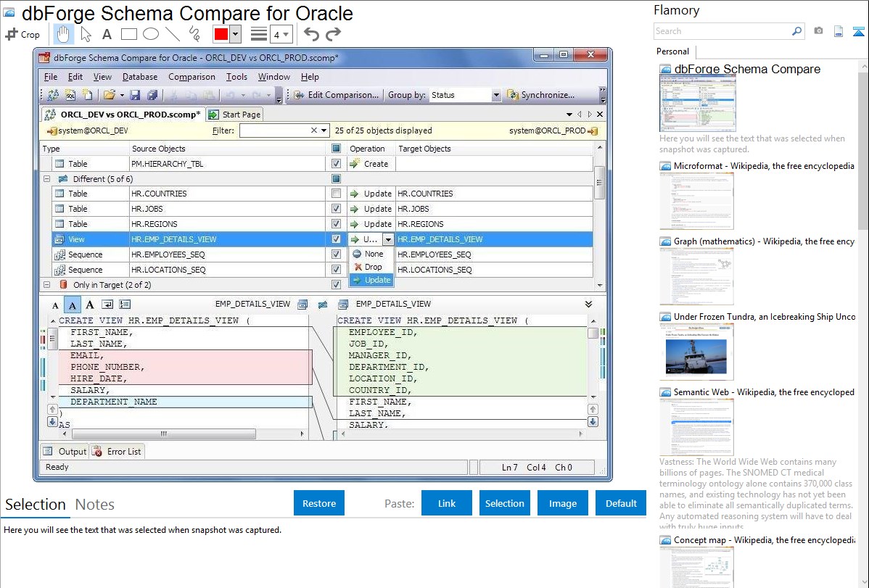Choose the text annotation tool
This screenshot has width=869, height=588.
107,34
